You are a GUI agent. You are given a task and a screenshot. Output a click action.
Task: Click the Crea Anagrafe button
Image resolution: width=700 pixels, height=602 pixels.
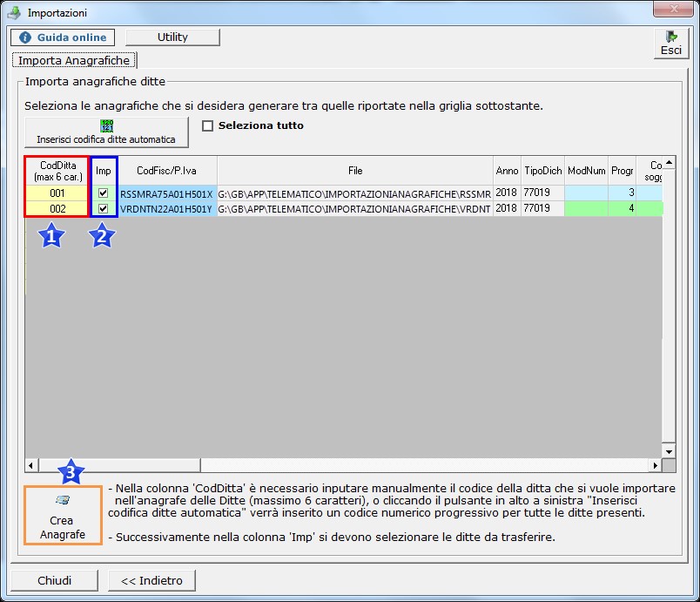[x=63, y=515]
